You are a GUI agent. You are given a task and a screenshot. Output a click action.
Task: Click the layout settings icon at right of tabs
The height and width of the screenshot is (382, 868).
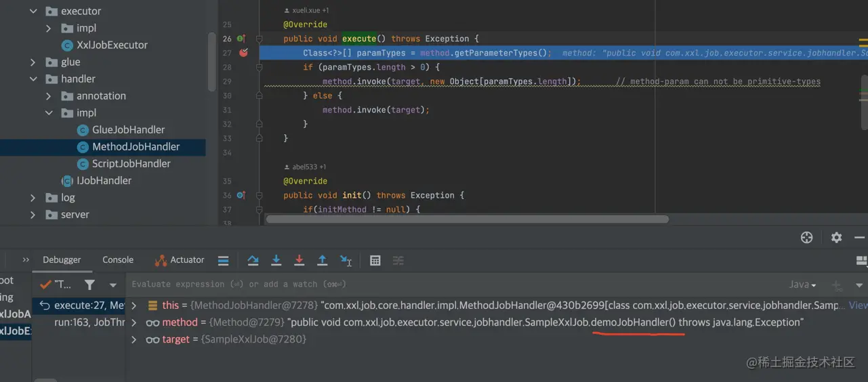(861, 260)
